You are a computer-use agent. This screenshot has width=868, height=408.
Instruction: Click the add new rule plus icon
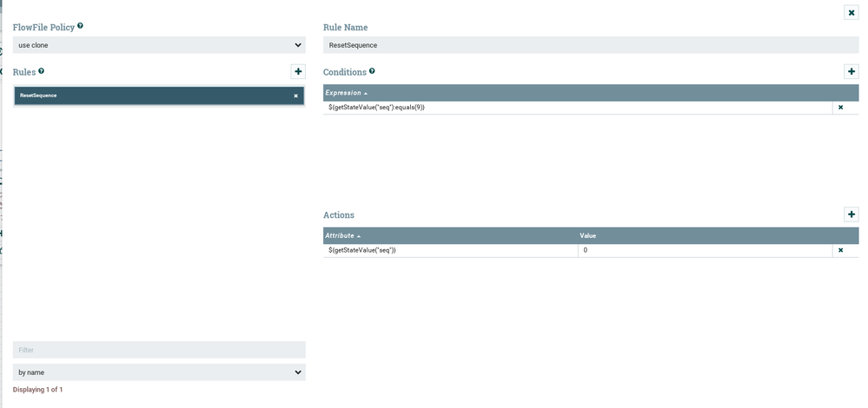pos(298,71)
